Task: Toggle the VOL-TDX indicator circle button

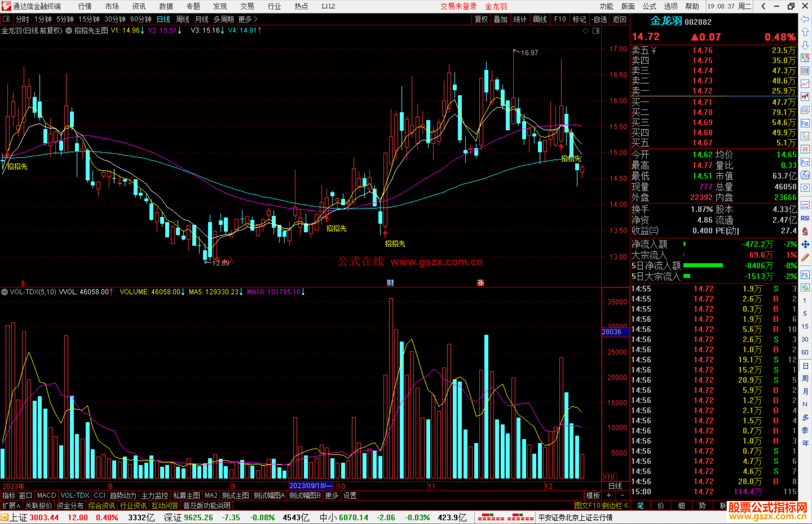Action: click(x=5, y=292)
